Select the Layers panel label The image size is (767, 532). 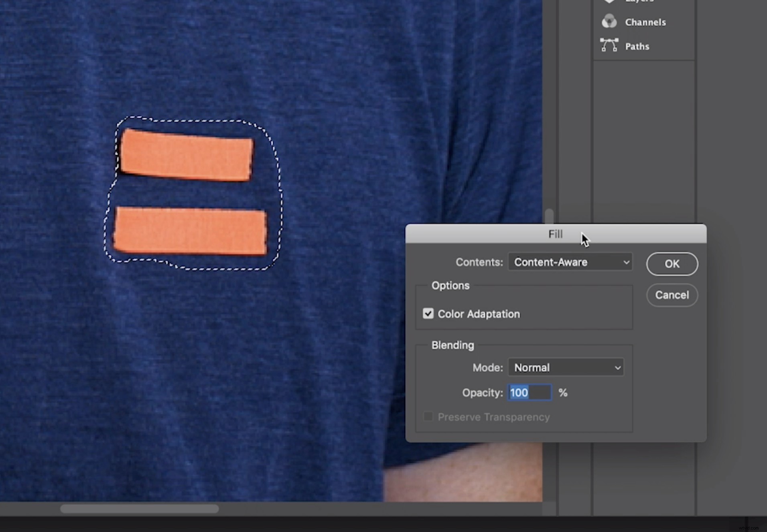pyautogui.click(x=640, y=2)
